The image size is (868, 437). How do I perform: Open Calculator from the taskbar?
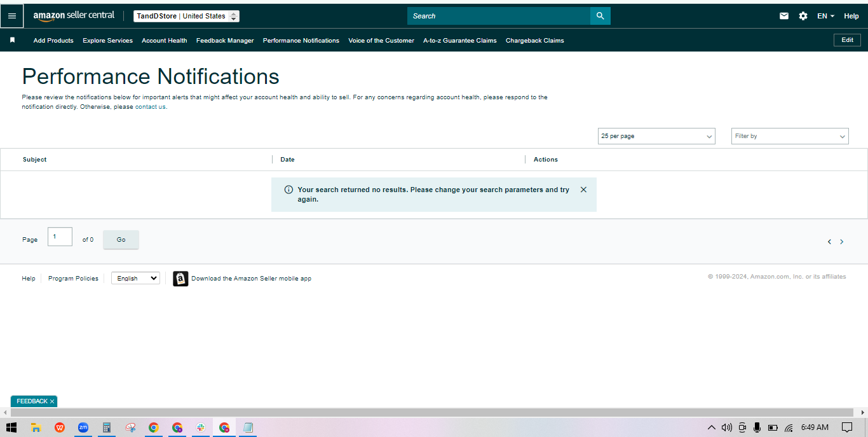107,427
